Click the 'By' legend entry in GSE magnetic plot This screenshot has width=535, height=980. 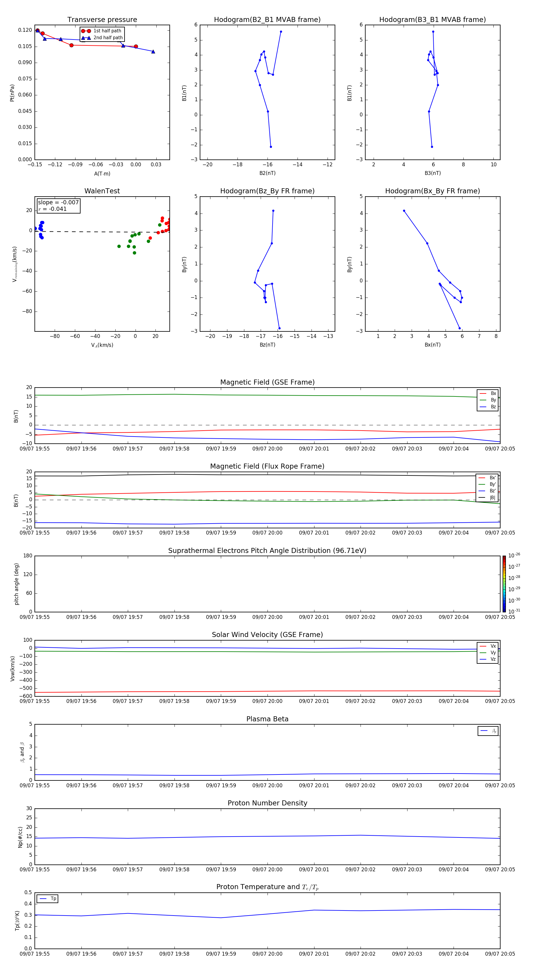(x=488, y=400)
